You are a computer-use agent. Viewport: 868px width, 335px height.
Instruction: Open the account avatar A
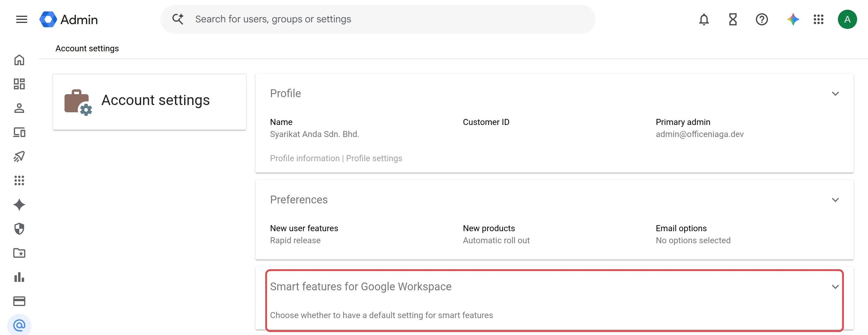pyautogui.click(x=847, y=19)
